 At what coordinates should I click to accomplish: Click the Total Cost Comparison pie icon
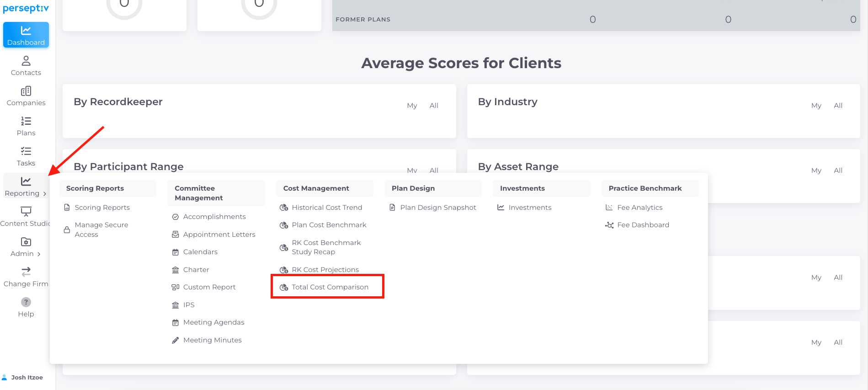[284, 287]
